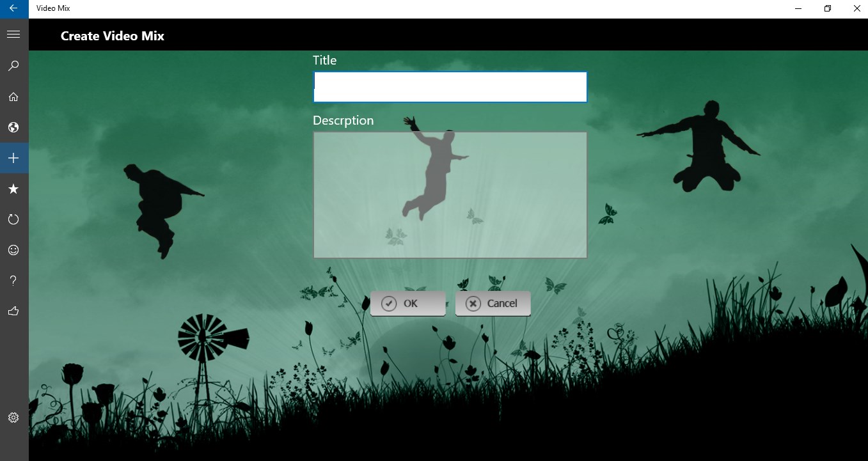Open the smiley face feedback icon
The height and width of the screenshot is (461, 868).
(x=13, y=250)
